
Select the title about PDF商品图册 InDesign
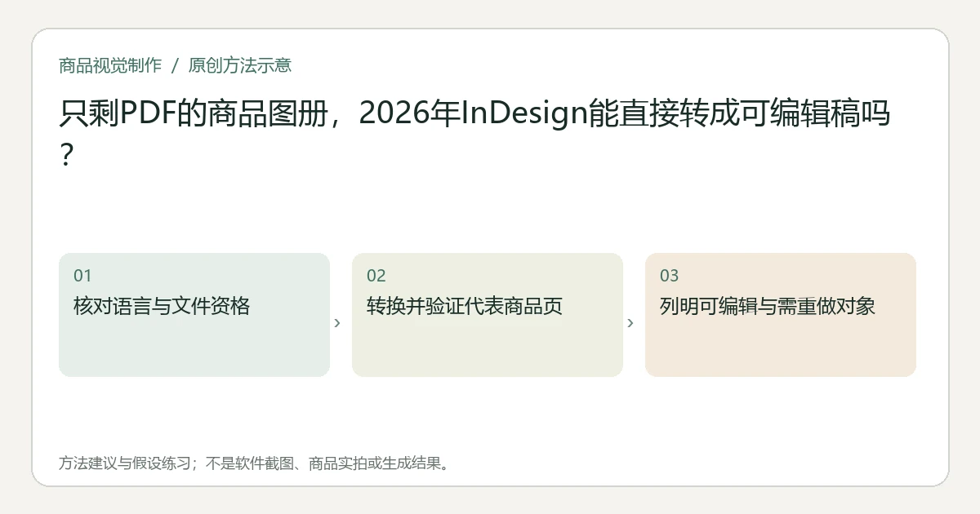coord(474,133)
